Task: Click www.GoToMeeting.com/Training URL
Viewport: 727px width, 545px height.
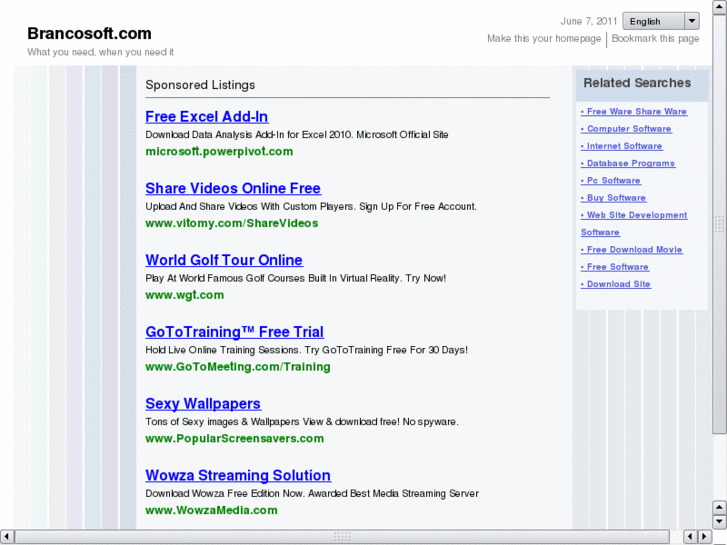Action: point(238,367)
